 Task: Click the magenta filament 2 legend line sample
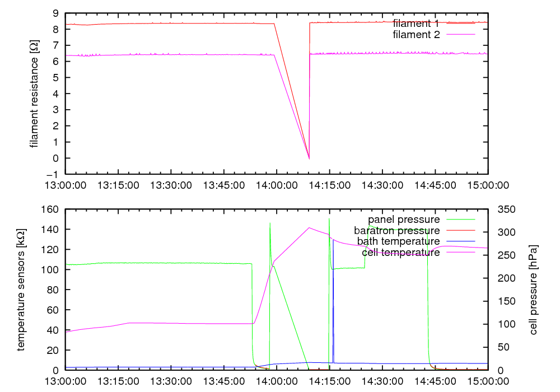[x=460, y=35]
